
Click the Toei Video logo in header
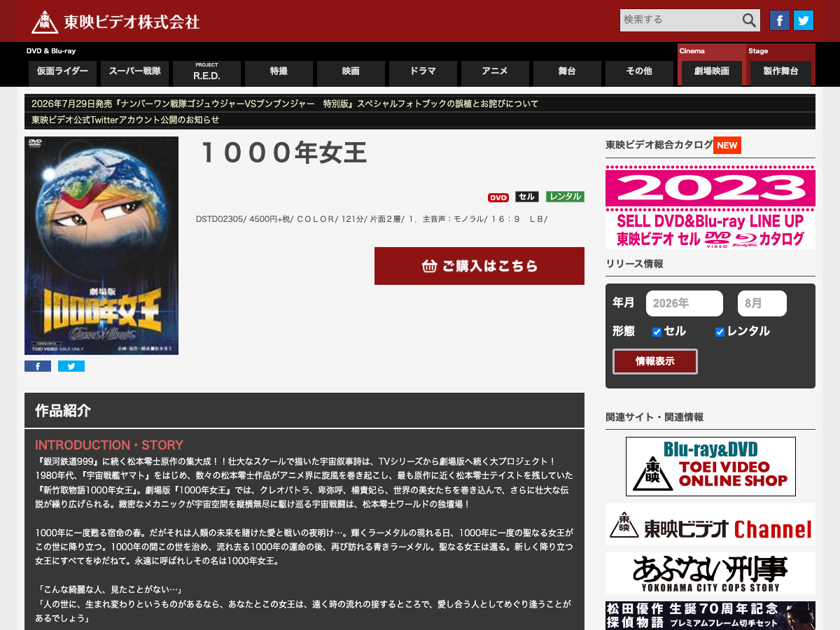[x=115, y=21]
